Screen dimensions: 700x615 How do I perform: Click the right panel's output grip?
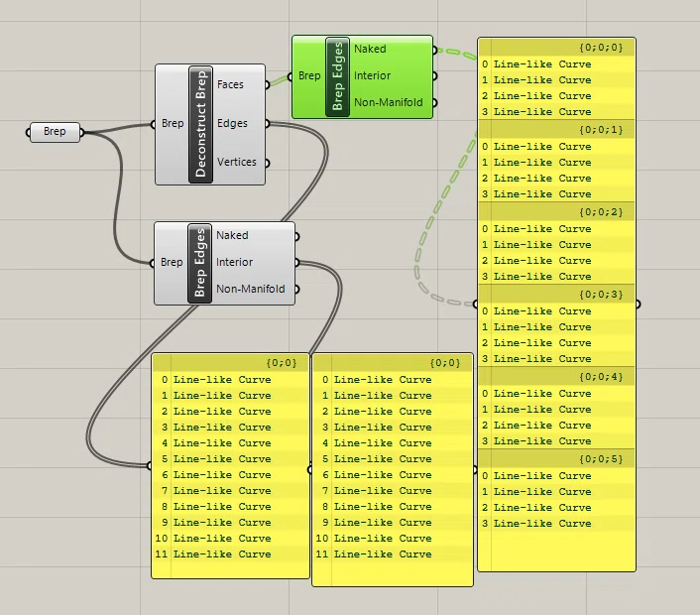(638, 305)
